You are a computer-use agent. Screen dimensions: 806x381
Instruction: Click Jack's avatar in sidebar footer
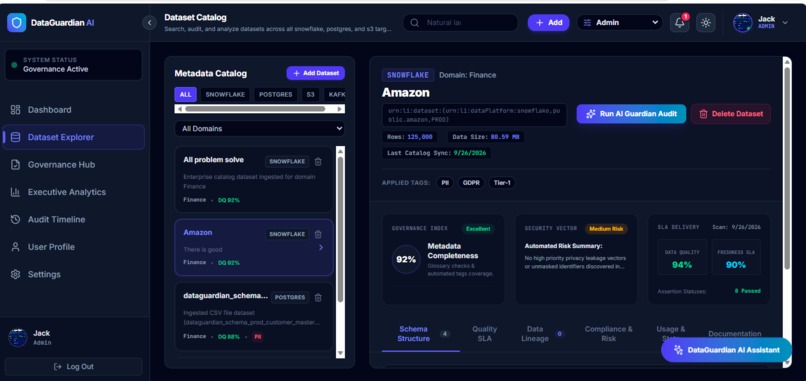click(18, 337)
